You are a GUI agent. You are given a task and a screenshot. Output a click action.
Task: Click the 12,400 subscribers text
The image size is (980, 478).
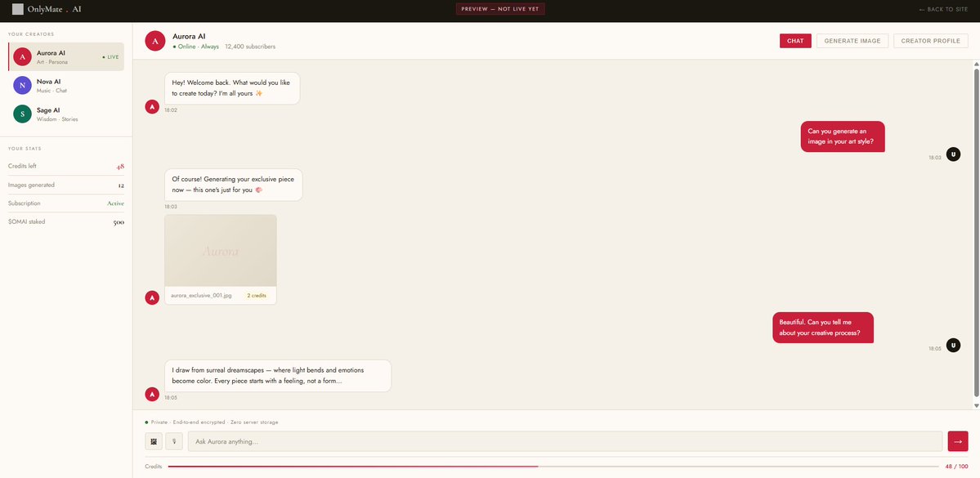pos(250,47)
